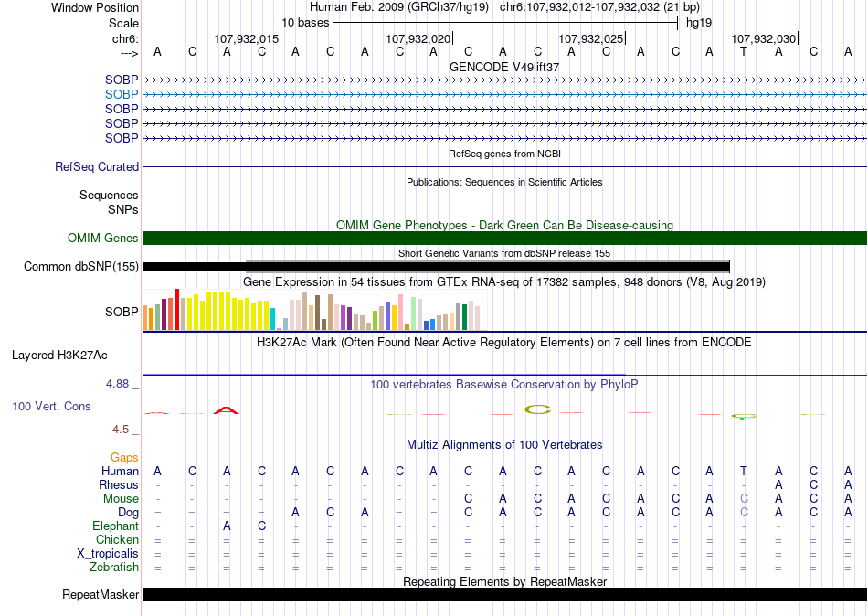The height and width of the screenshot is (616, 868).
Task: Click the olive C PhyloP conservation logo
Action: 537,410
